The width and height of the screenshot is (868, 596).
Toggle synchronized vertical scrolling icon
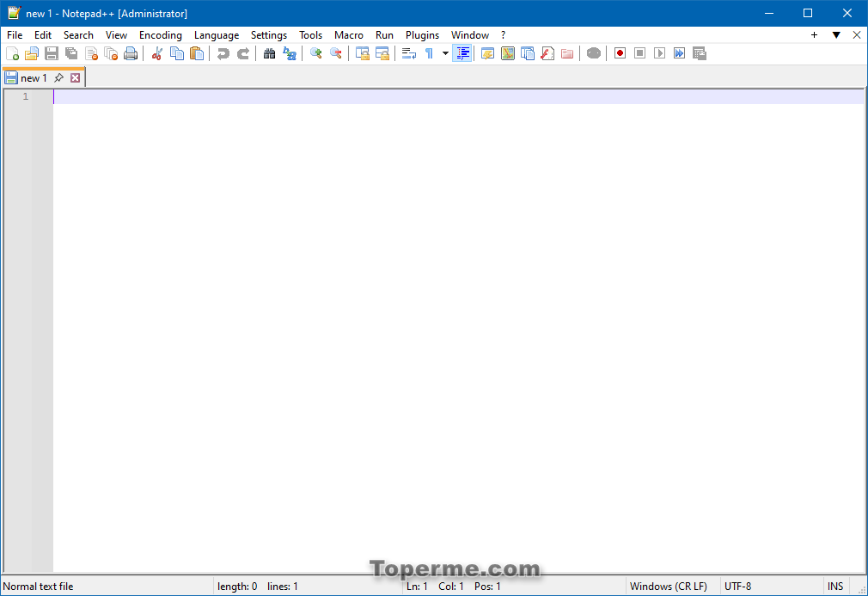[x=363, y=53]
